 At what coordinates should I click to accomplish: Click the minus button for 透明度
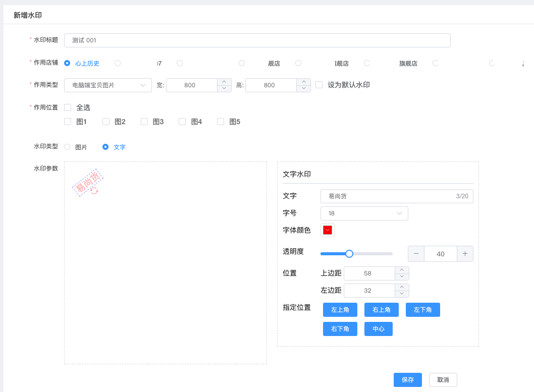tap(416, 254)
